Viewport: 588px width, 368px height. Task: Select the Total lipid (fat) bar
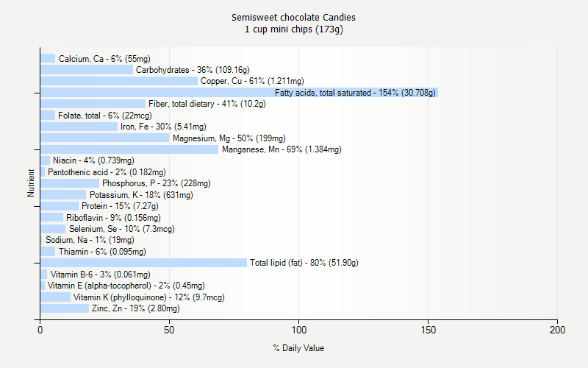click(x=143, y=263)
